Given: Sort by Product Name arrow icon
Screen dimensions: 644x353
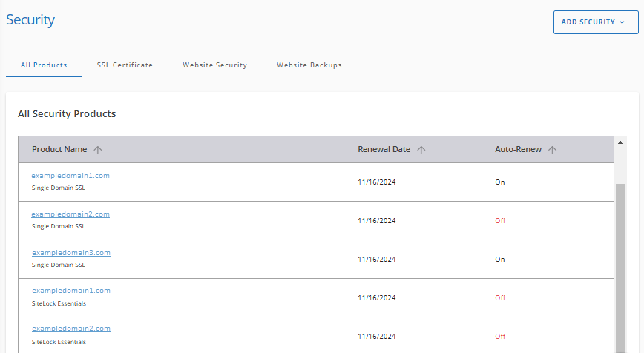Looking at the screenshot, I should click(98, 150).
